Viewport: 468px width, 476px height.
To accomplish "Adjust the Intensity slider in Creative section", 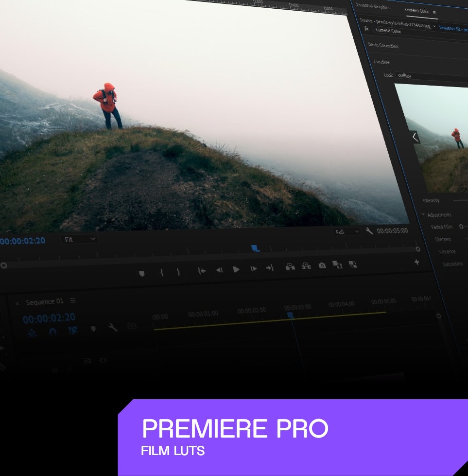I will pyautogui.click(x=459, y=200).
